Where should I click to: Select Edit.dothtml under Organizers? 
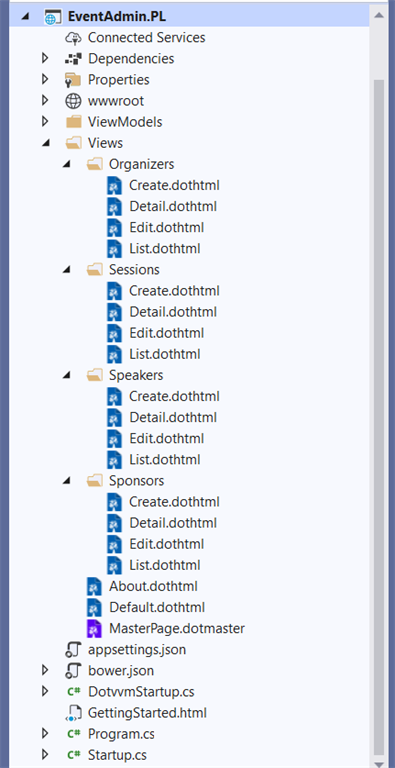point(167,227)
